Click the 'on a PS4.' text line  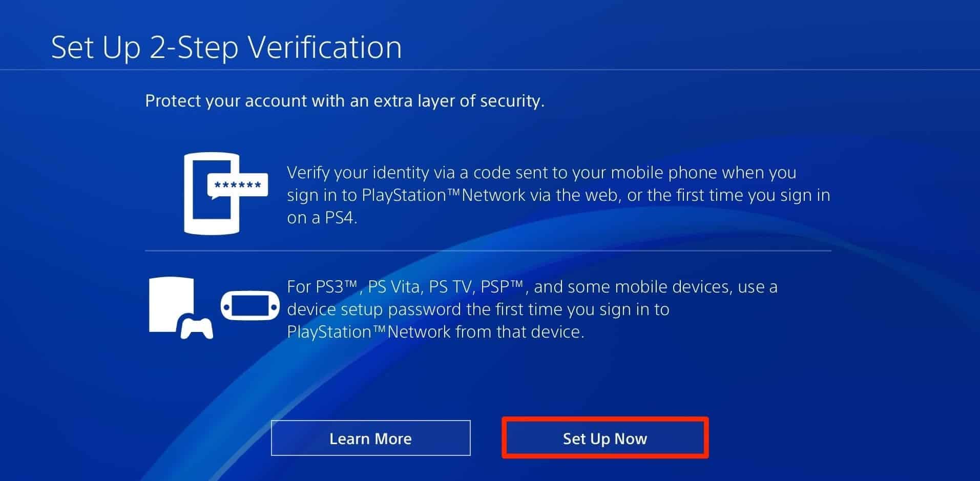(x=322, y=218)
